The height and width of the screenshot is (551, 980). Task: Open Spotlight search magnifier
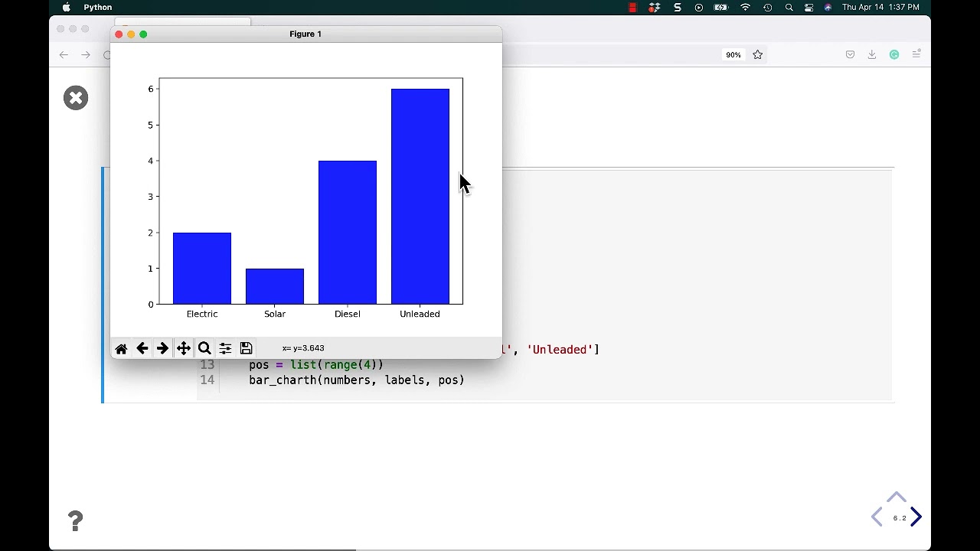click(789, 7)
